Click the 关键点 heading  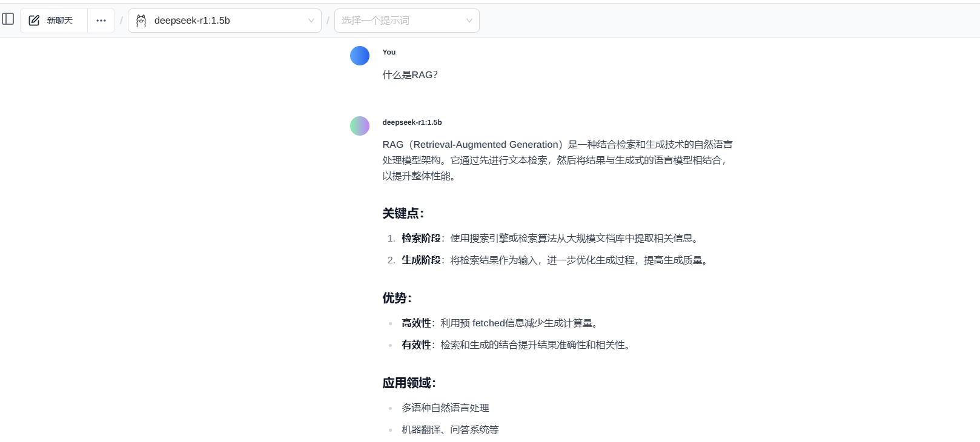tap(403, 214)
